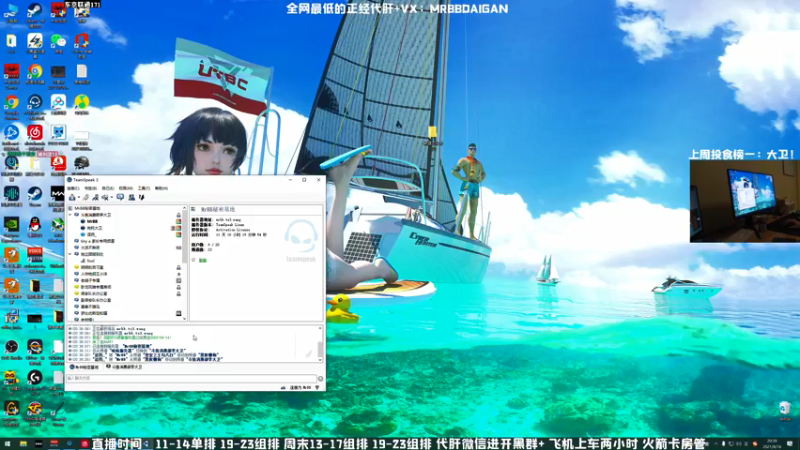The height and width of the screenshot is (450, 800).
Task: Click the greyed plug Disconnect icon in TeamSpeak toolbar
Action: (x=86, y=197)
